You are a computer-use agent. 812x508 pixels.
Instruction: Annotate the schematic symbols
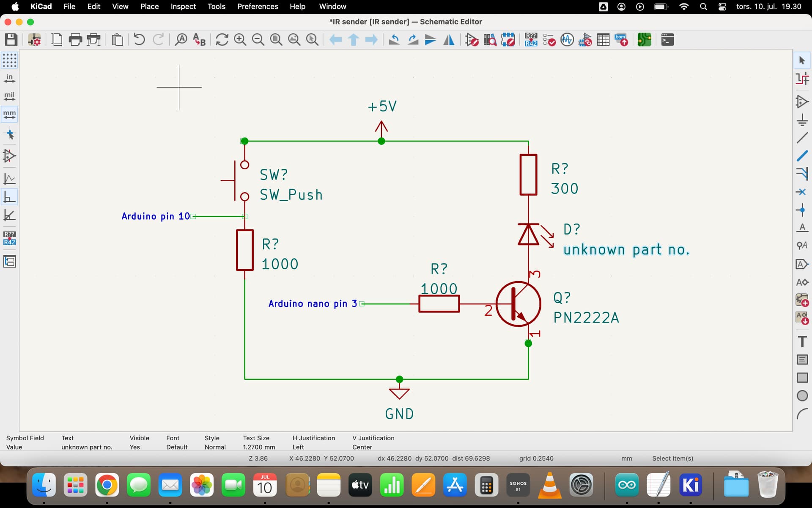[x=530, y=40]
